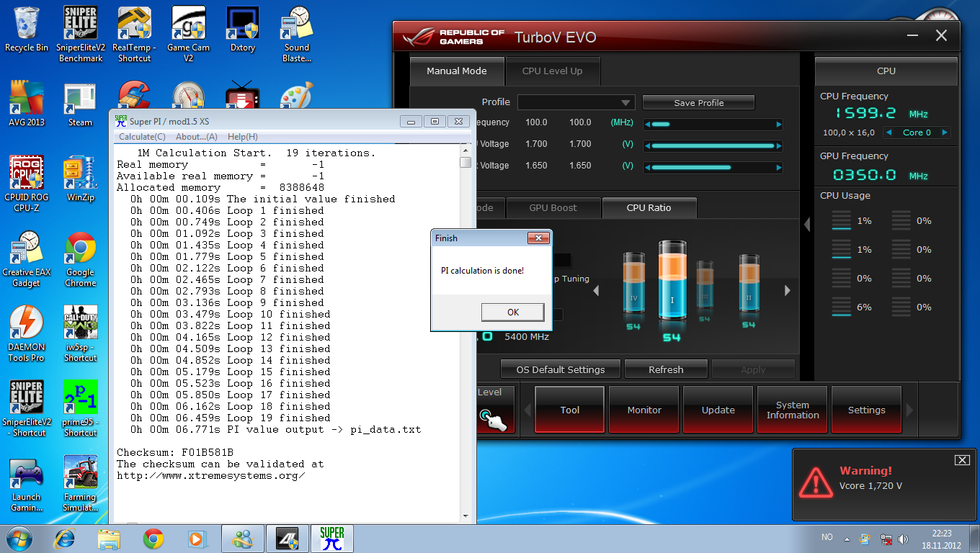The image size is (980, 553).
Task: Open the Dxtory desktop shortcut
Action: [243, 29]
